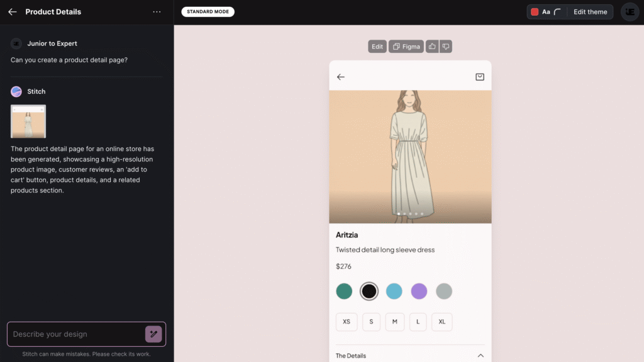Click the Describe your design input field
The height and width of the screenshot is (362, 644).
75,334
